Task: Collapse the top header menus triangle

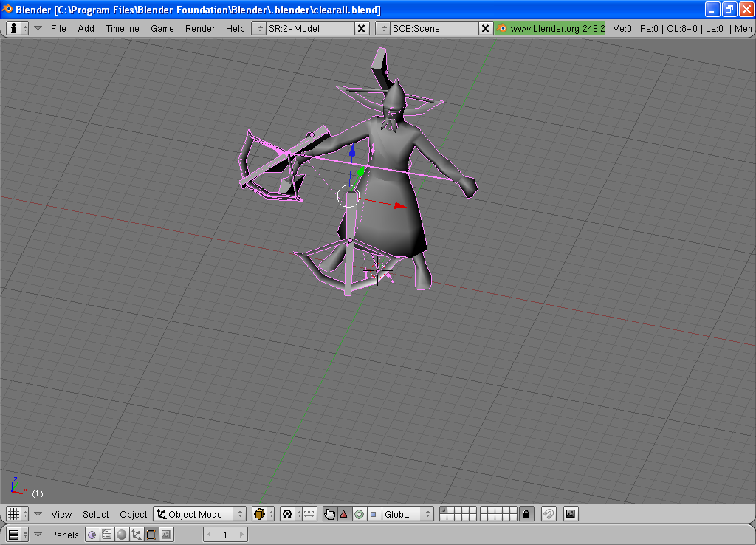Action: [38, 28]
